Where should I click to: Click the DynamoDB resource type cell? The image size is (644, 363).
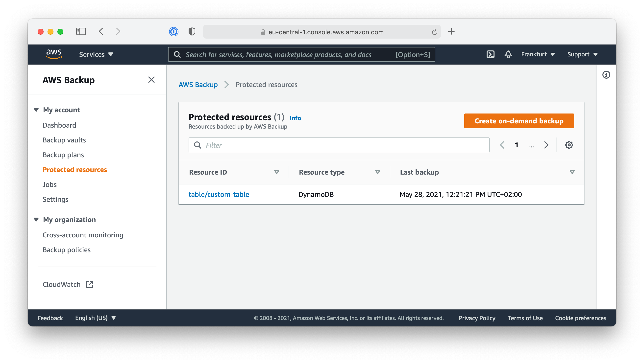(316, 194)
